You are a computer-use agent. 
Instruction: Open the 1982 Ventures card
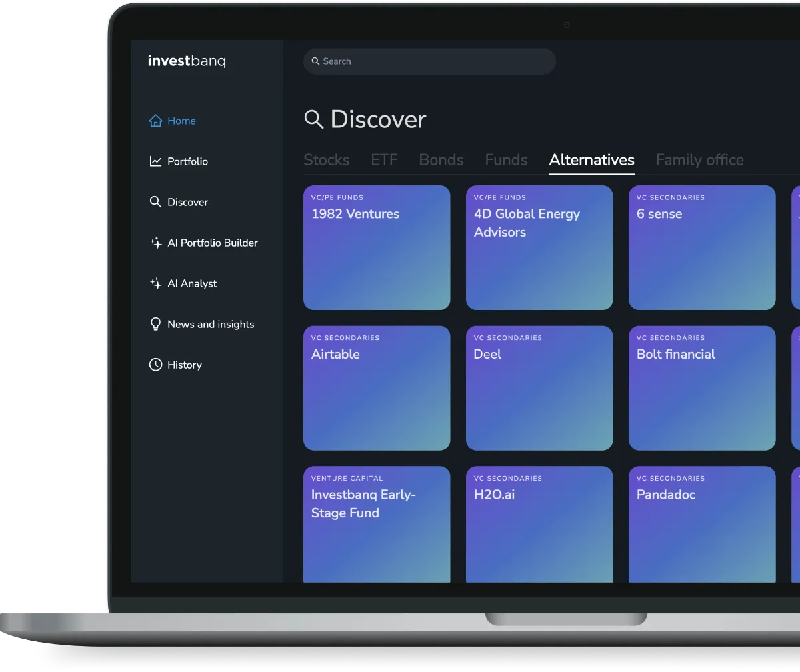tap(377, 247)
